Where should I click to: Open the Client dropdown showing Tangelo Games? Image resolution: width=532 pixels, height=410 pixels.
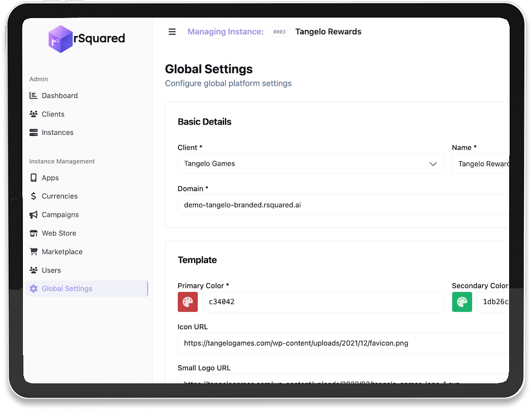coord(303,164)
